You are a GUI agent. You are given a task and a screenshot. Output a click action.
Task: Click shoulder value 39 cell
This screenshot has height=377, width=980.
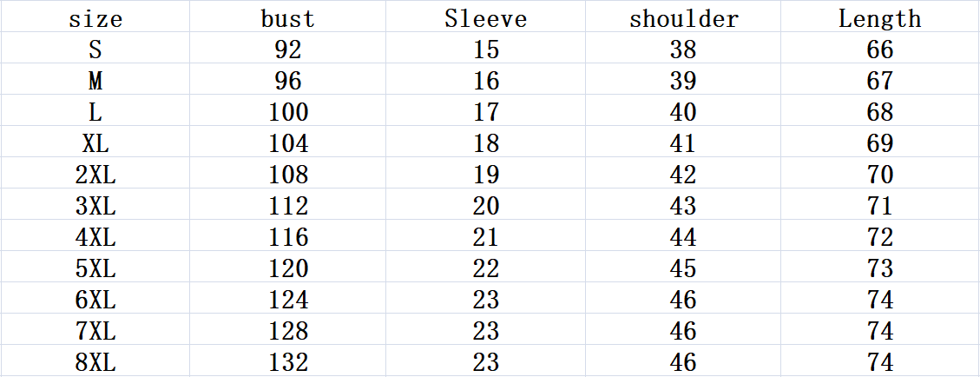(683, 81)
